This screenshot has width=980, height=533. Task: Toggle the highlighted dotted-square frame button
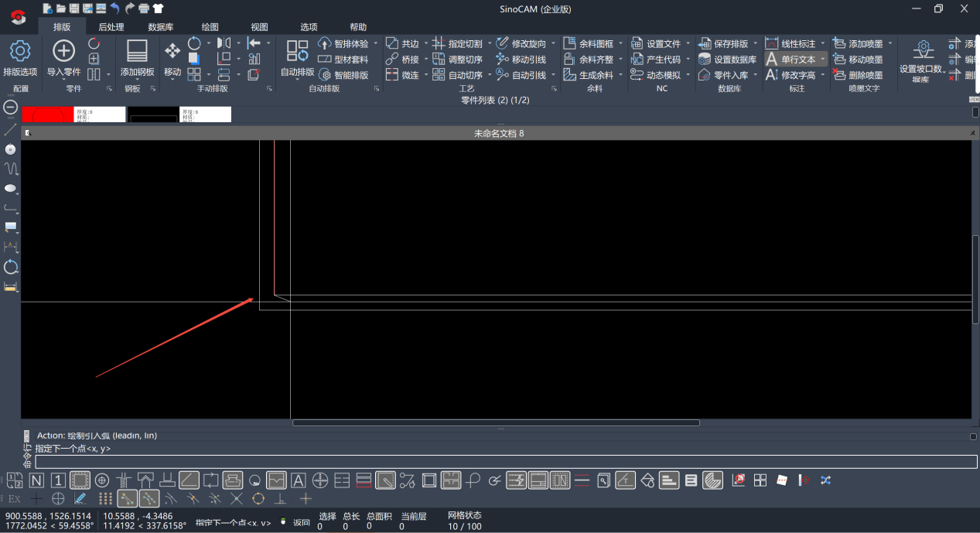click(80, 480)
